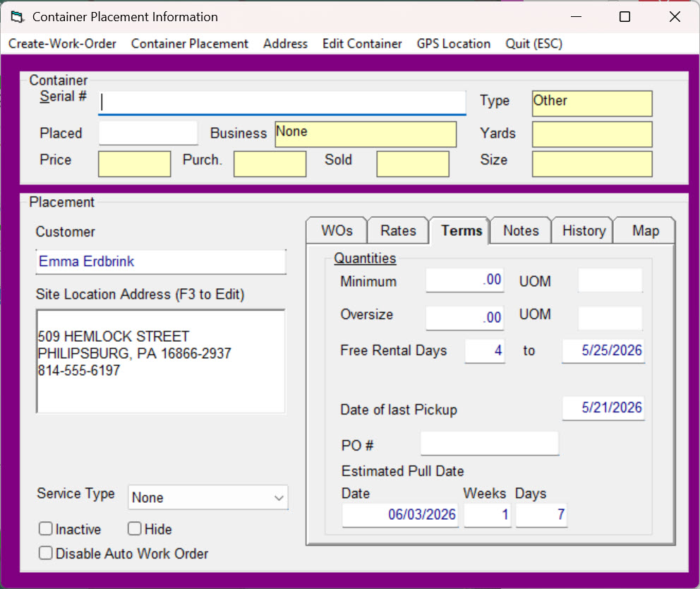This screenshot has width=700, height=589.
Task: Select the Terms tab
Action: pos(461,231)
